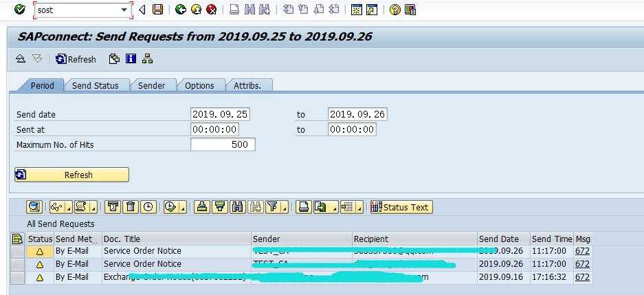644x295 pixels.
Task: Click the overlapping-squares icon beside toolbar Refresh
Action: pos(114,59)
